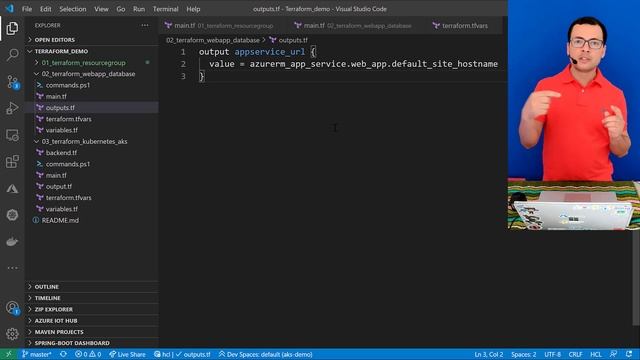
Task: Start a Live Share session
Action: pos(127,354)
